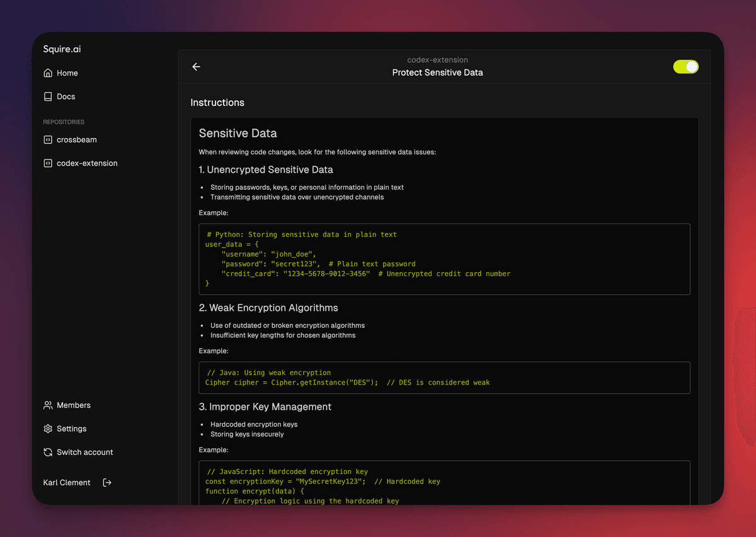The width and height of the screenshot is (756, 537).
Task: Disable the Protect Sensitive Data toggle
Action: click(x=685, y=66)
